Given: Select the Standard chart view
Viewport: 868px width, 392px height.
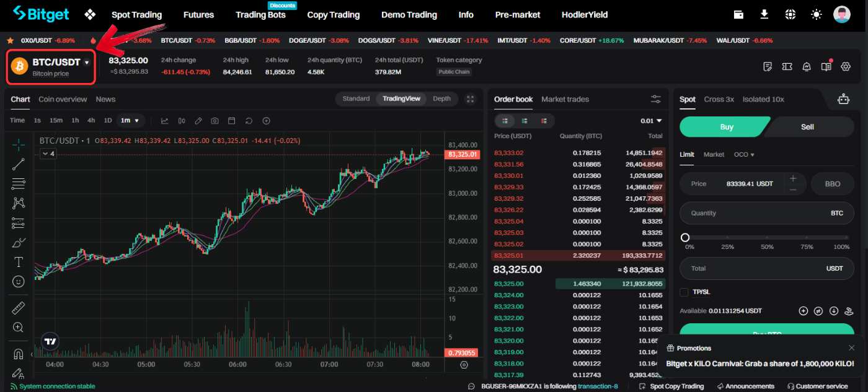Looking at the screenshot, I should pos(356,99).
